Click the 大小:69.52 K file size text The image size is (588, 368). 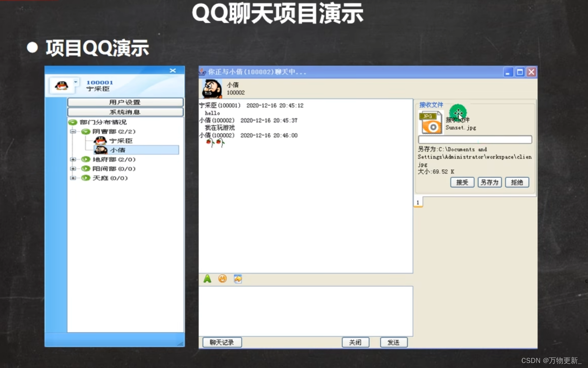[x=436, y=172]
